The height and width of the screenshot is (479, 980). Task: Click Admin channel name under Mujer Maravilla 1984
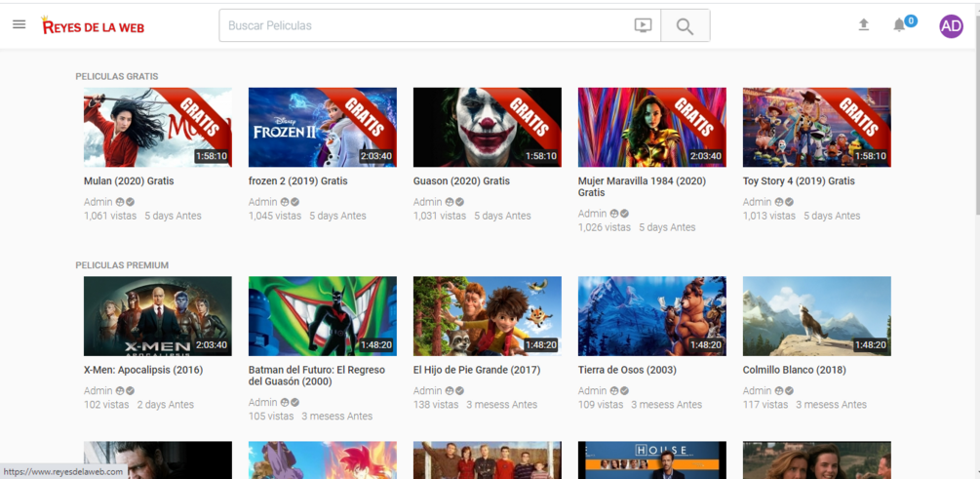pos(593,214)
